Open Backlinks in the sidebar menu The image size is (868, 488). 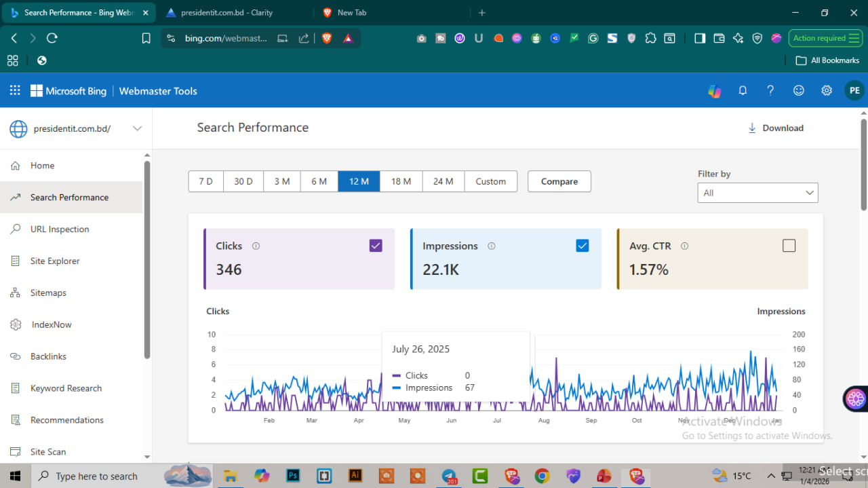48,356
